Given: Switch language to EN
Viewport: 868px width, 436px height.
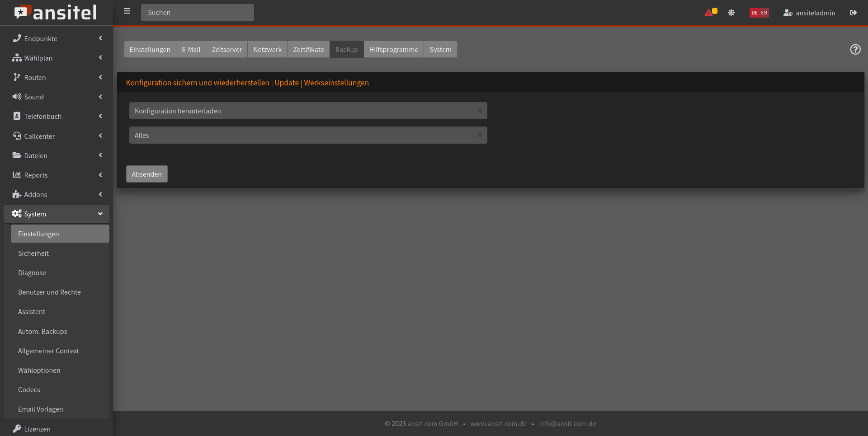Looking at the screenshot, I should tap(764, 13).
